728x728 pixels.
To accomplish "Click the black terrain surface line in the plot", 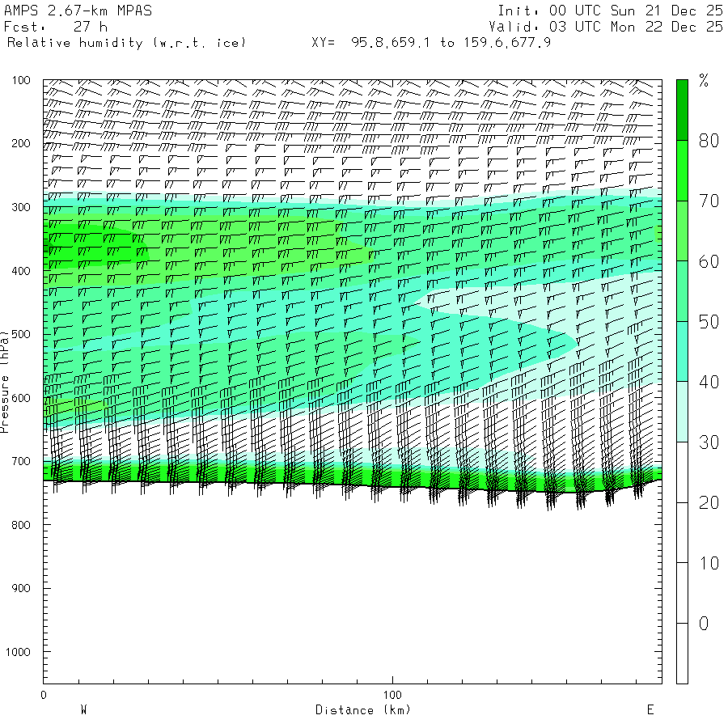I will click(353, 485).
